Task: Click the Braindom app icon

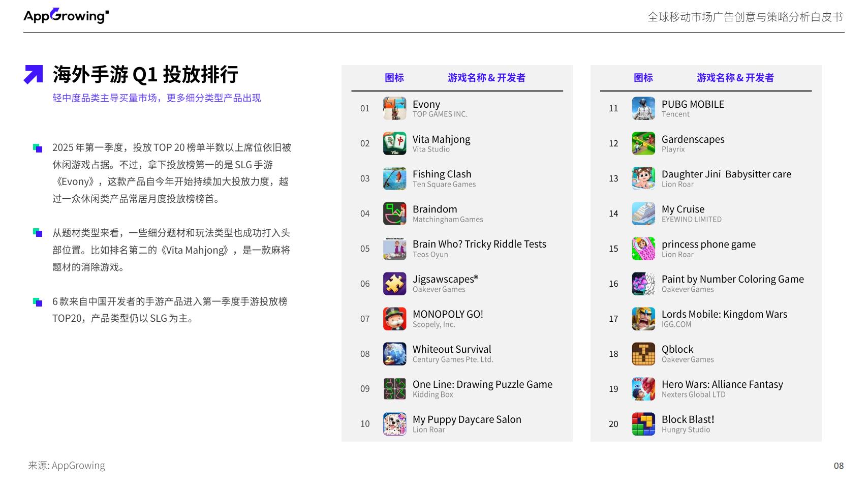Action: pyautogui.click(x=394, y=213)
